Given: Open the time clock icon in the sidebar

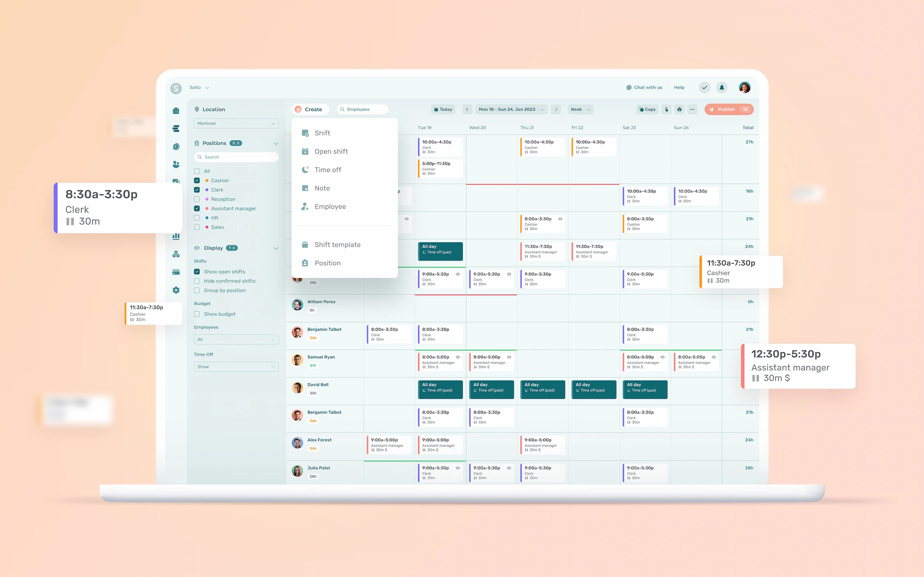Looking at the screenshot, I should (176, 147).
